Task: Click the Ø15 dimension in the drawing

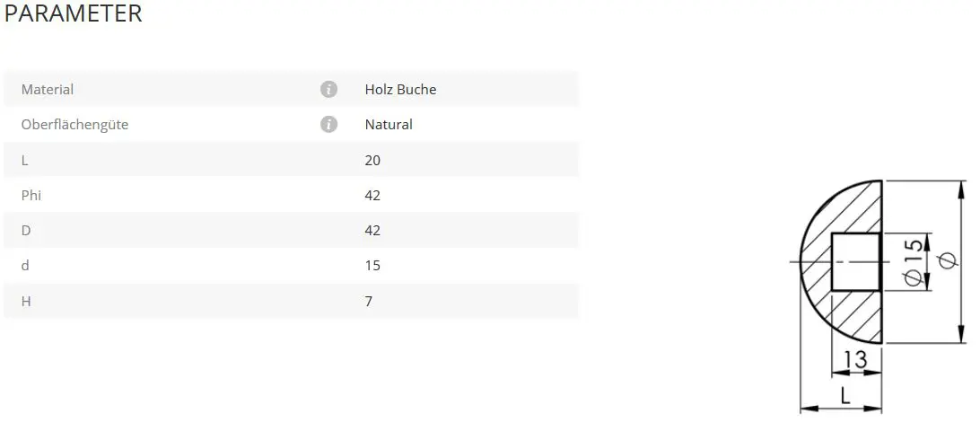Action: point(912,261)
